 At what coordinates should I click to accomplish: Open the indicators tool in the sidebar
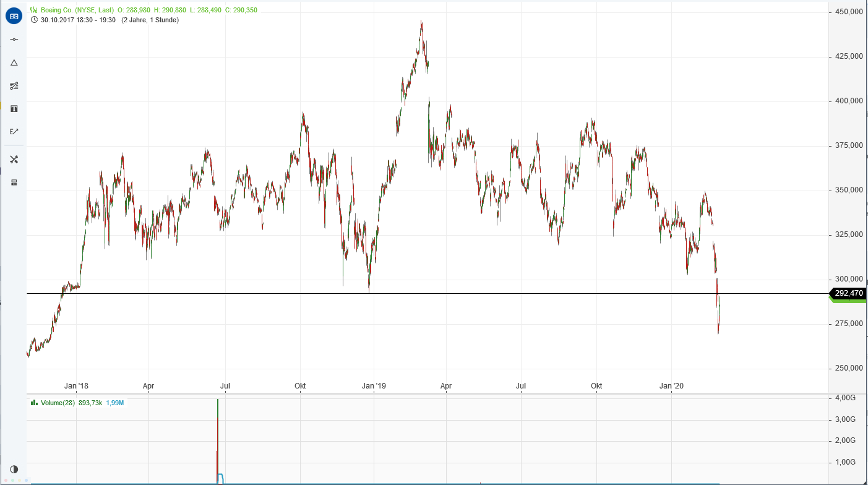click(14, 86)
